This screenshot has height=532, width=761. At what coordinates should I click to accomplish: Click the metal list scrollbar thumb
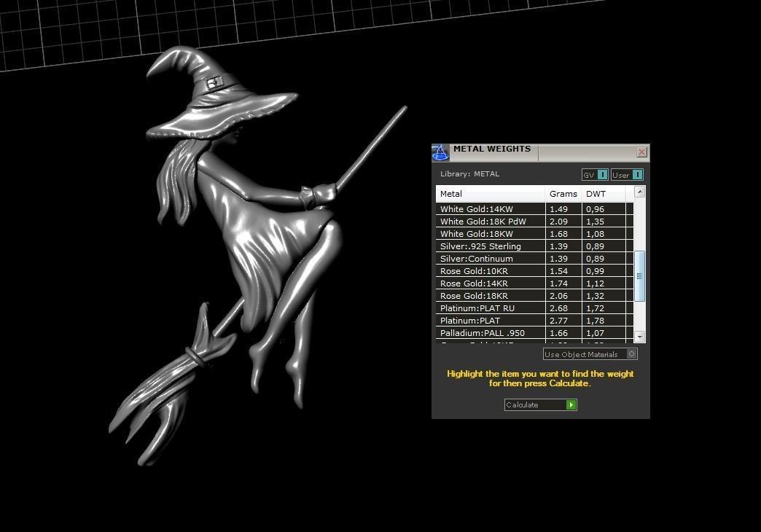pyautogui.click(x=640, y=276)
